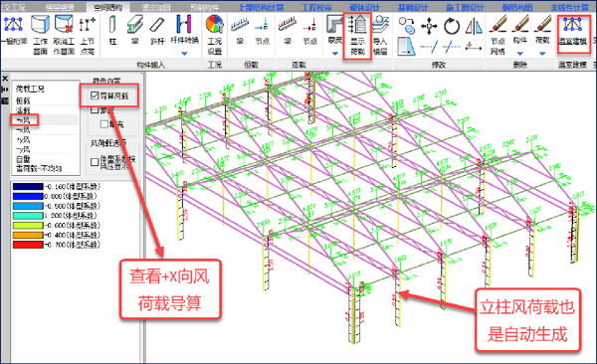Expand the 荷载 delete dropdown arrow
Viewport: 597px width, 364px height.
[542, 54]
